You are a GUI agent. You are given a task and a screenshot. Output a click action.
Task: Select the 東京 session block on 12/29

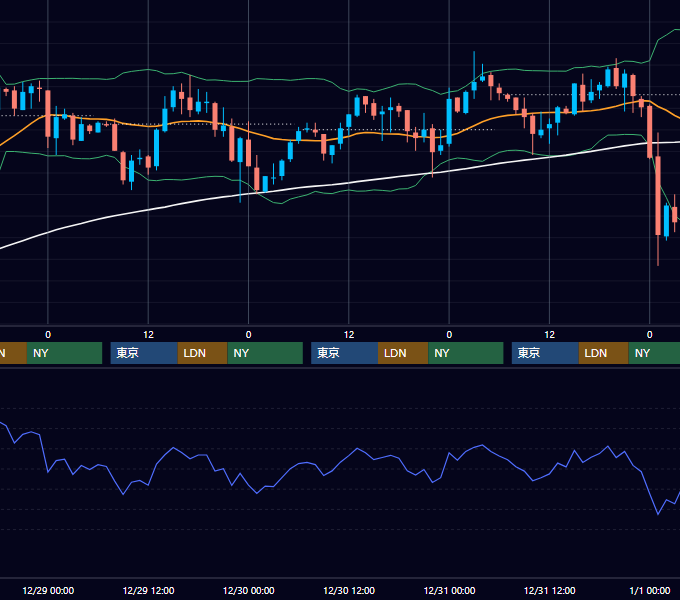tap(144, 353)
